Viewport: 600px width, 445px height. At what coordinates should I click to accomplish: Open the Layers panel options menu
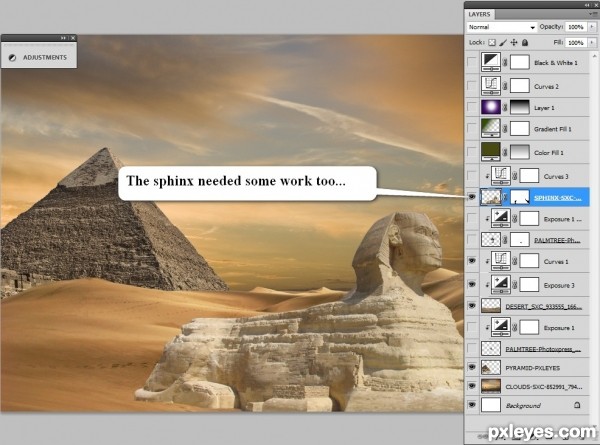(593, 14)
